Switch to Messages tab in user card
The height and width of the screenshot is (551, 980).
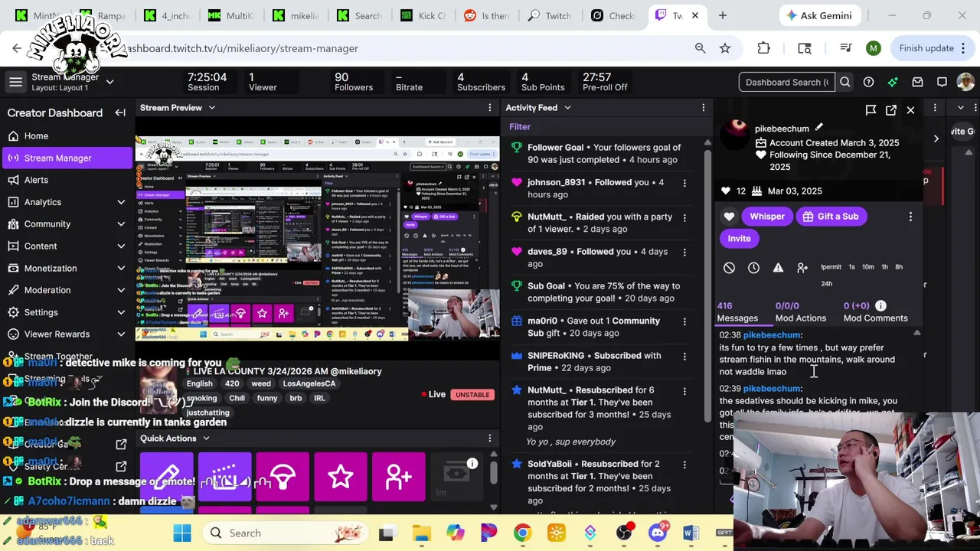(737, 312)
